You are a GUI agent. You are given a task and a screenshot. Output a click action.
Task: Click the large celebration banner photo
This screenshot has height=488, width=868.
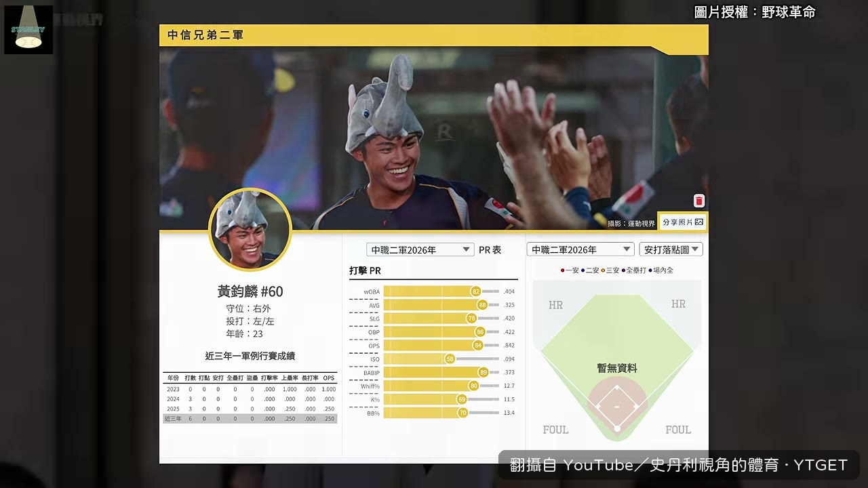tap(434, 139)
